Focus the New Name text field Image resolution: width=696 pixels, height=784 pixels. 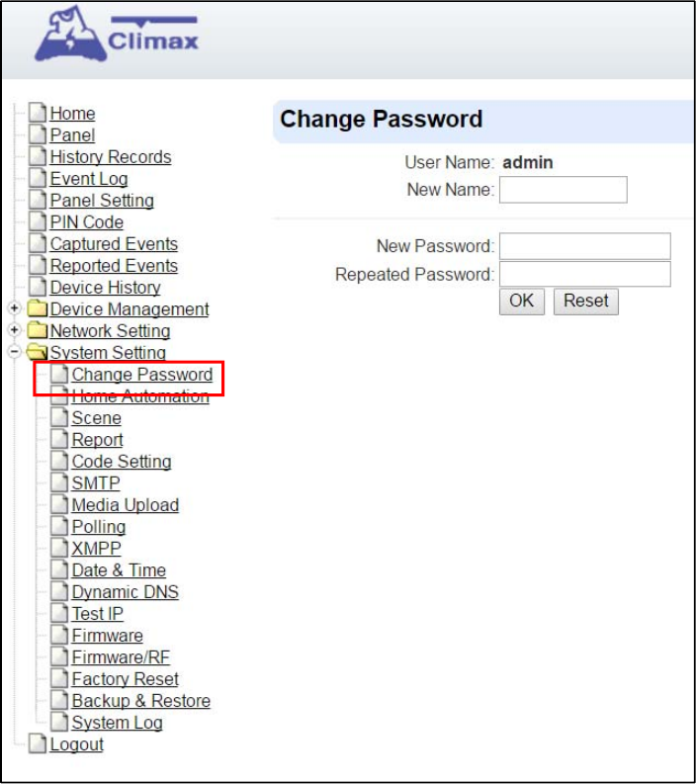pos(563,190)
